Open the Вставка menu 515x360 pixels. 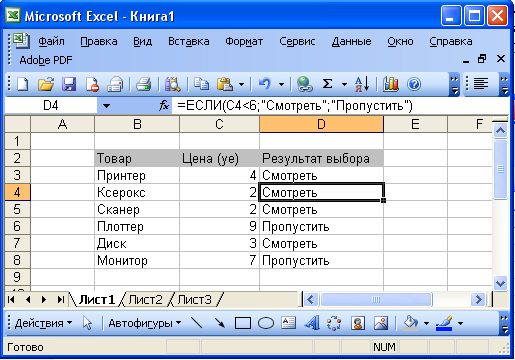[189, 42]
